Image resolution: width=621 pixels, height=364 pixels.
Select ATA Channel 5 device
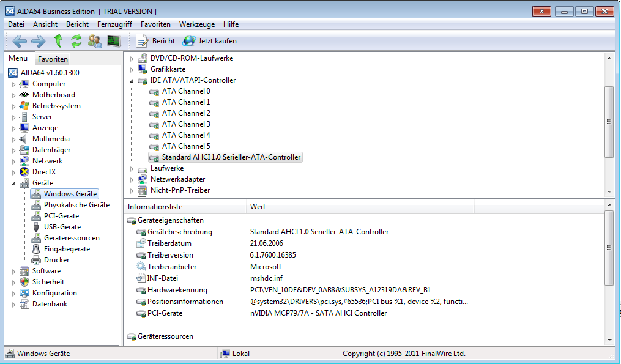(186, 146)
